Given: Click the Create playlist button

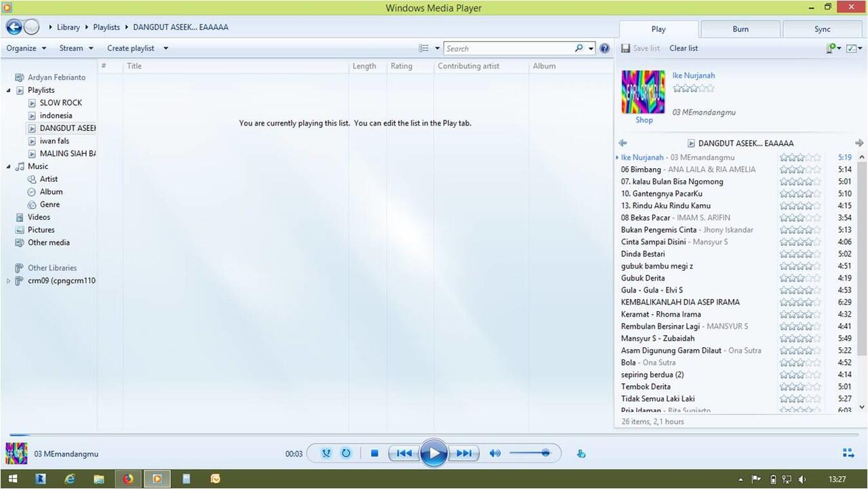Looking at the screenshot, I should (131, 48).
